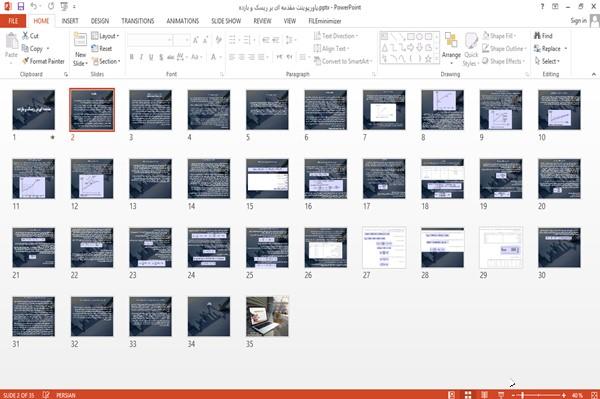This screenshot has height=399, width=600.
Task: Open Text Direction dropdown
Action: pos(336,36)
